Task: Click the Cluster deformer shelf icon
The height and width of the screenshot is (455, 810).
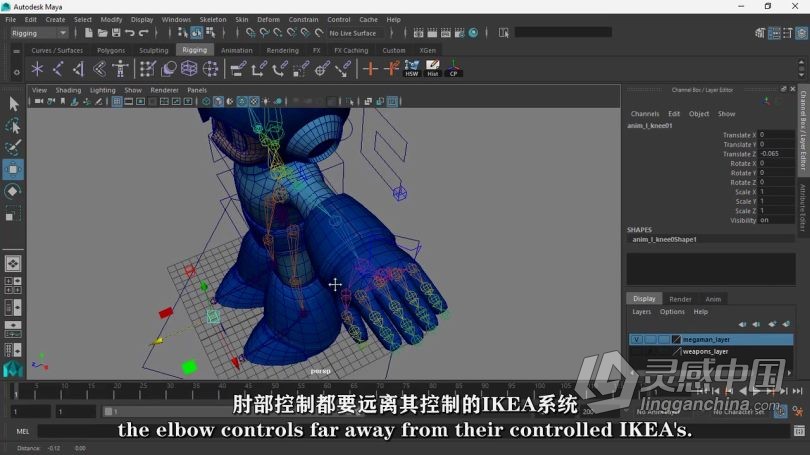Action: tap(210, 69)
